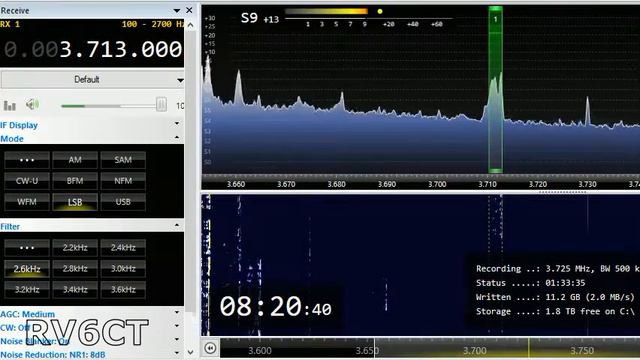
Task: Set filter to 3.6kHz
Action: [x=123, y=290]
